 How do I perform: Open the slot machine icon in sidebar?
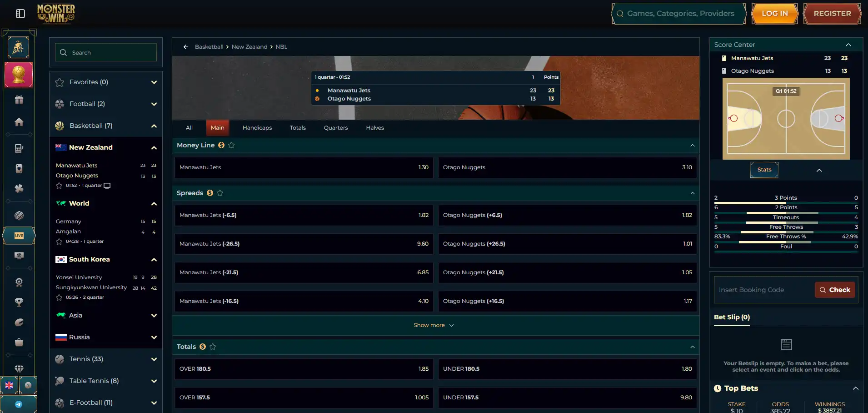click(19, 148)
